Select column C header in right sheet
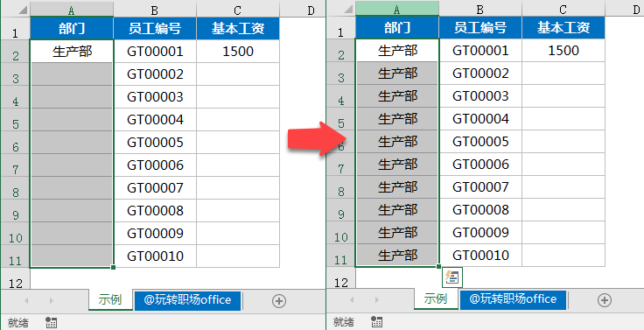Image resolution: width=644 pixels, height=330 pixels. click(563, 9)
